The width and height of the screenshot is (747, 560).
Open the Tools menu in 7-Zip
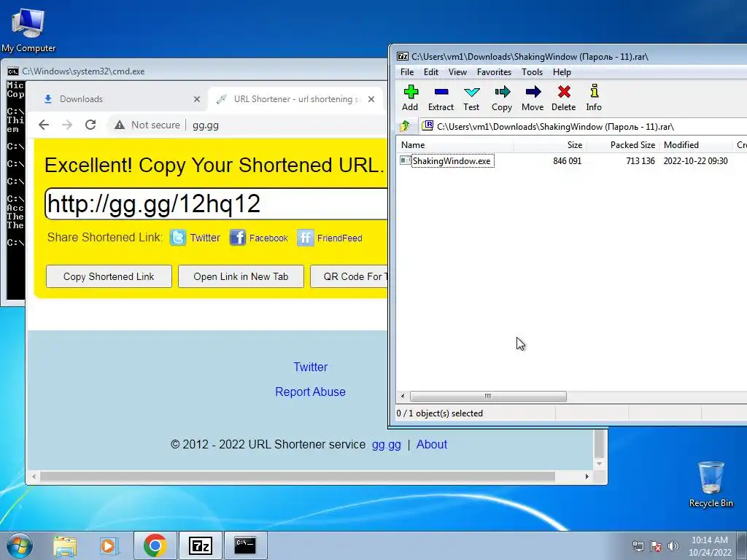532,72
